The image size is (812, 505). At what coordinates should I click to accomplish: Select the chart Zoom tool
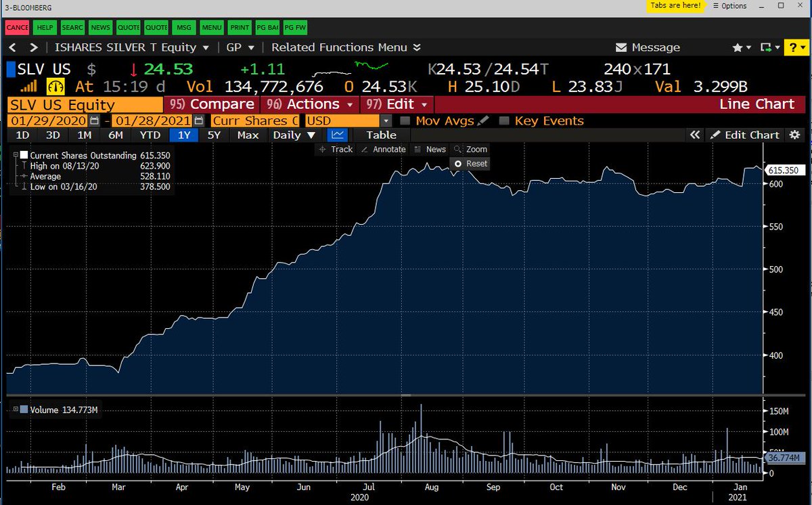[471, 149]
